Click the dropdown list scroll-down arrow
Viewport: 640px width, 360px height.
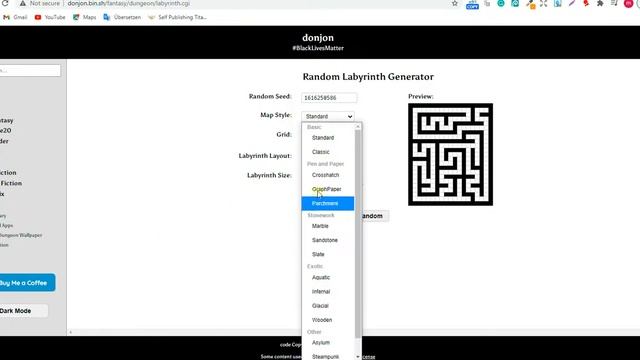click(358, 357)
